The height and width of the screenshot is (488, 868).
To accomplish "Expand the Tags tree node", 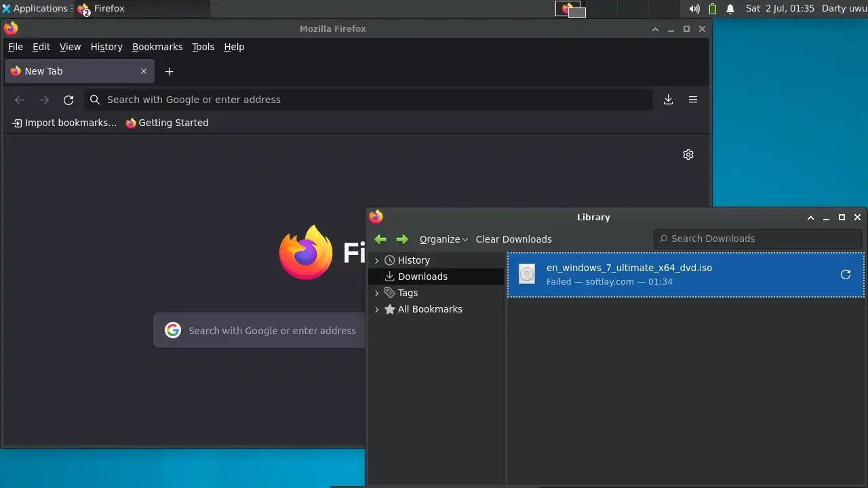I will coord(377,293).
